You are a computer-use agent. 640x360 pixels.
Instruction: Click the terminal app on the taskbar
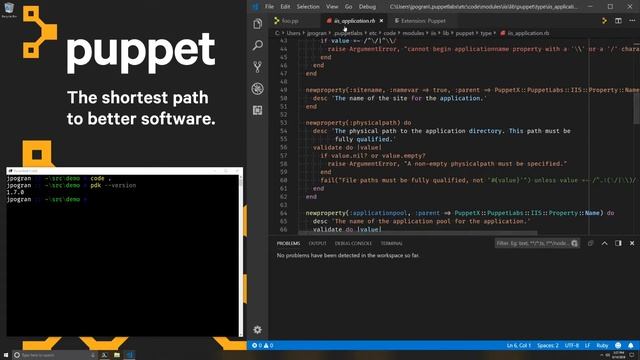click(x=104, y=355)
